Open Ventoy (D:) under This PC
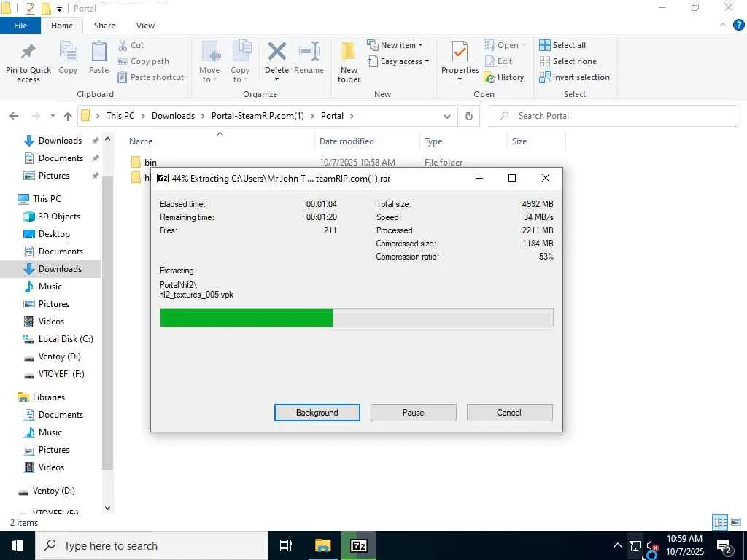Screen dimensions: 747x560 (x=60, y=357)
